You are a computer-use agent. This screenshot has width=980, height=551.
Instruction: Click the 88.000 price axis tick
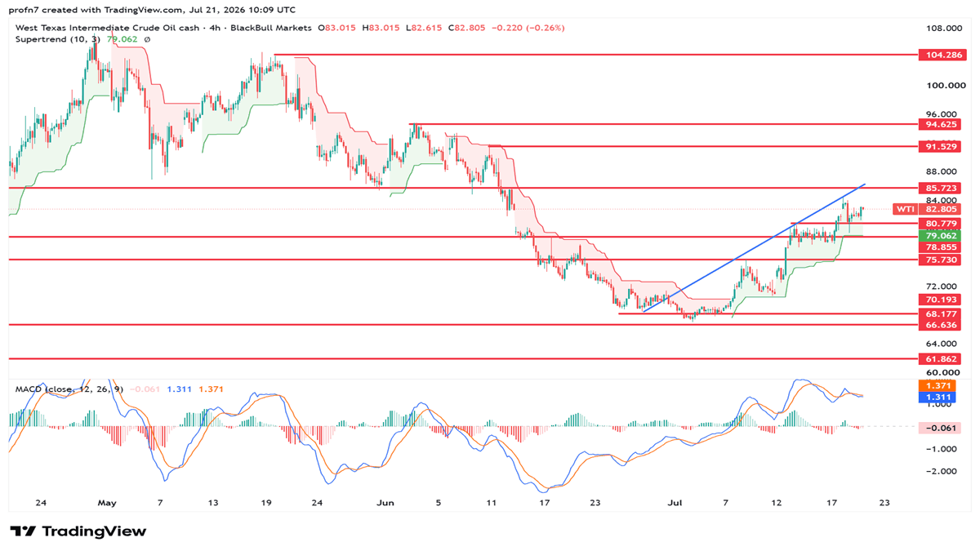[x=942, y=171]
